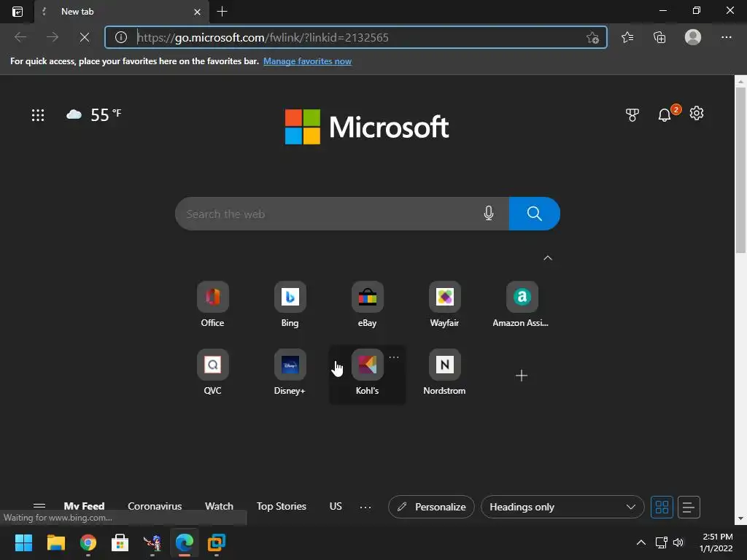Open the eBay quick link
The image size is (747, 560).
368,304
